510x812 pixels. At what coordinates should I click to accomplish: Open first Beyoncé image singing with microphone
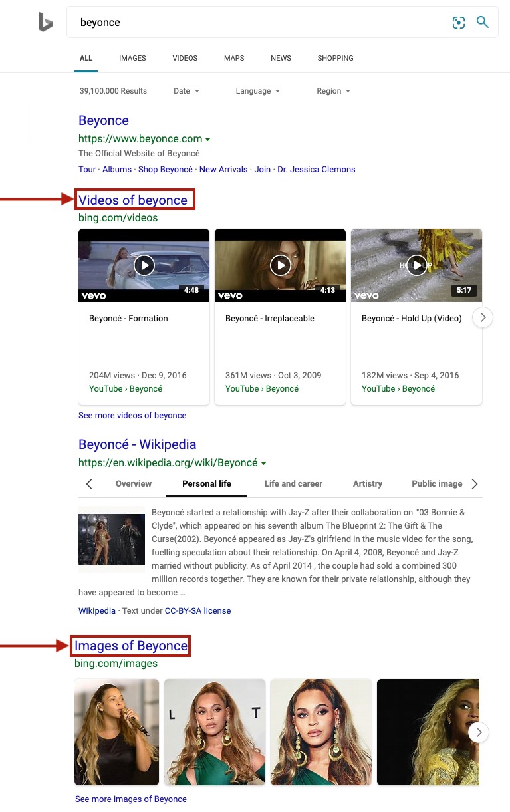[x=116, y=732]
